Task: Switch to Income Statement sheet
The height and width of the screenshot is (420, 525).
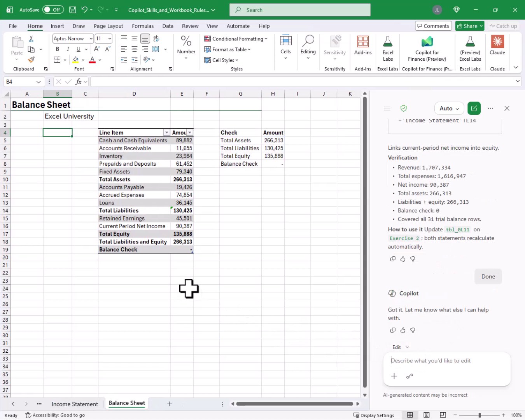Action: 75,404
